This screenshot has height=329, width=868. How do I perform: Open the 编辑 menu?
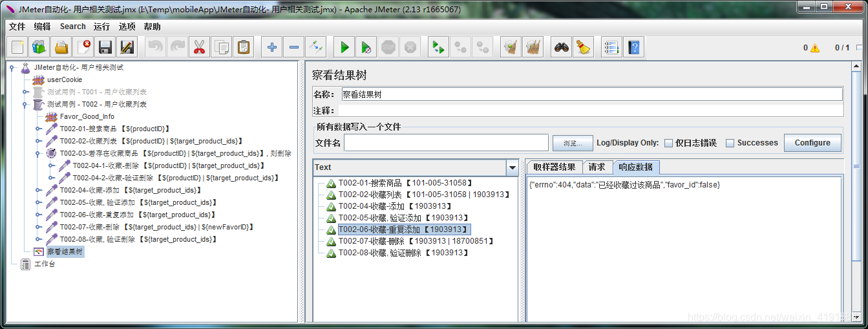click(42, 27)
